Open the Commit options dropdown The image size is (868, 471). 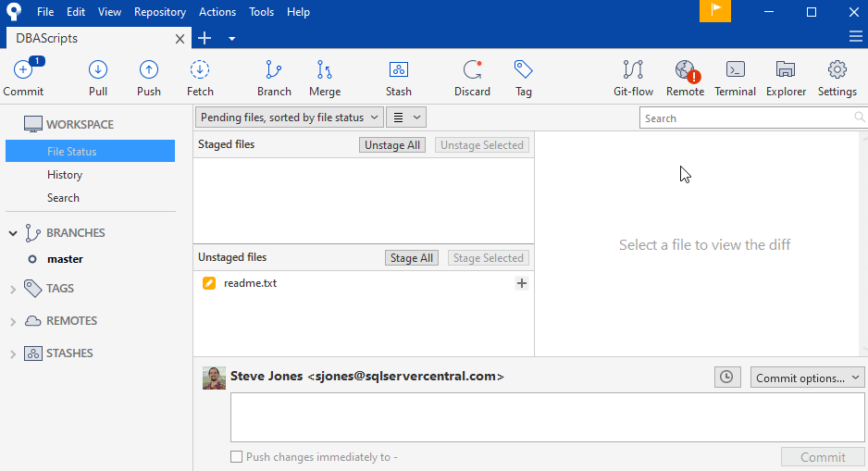pos(807,378)
